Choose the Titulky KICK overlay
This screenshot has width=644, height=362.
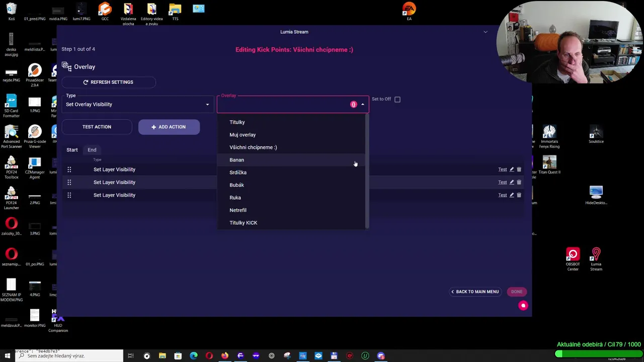click(292, 223)
